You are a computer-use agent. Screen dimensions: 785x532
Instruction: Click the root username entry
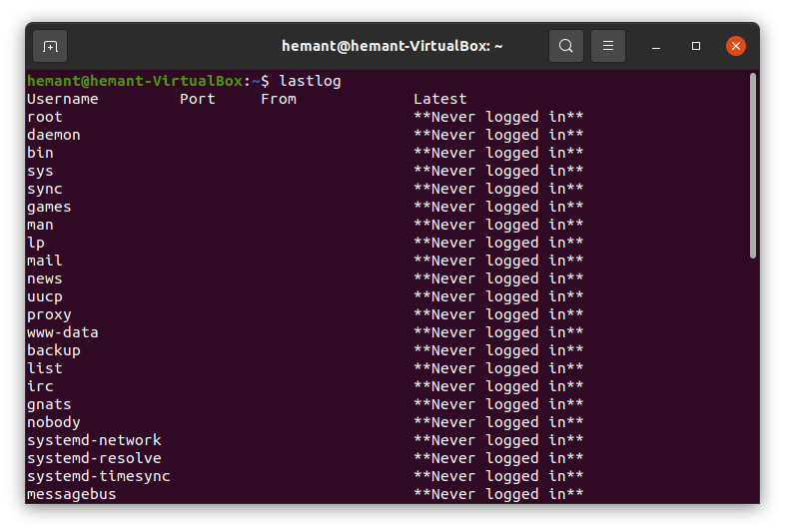[x=45, y=117]
